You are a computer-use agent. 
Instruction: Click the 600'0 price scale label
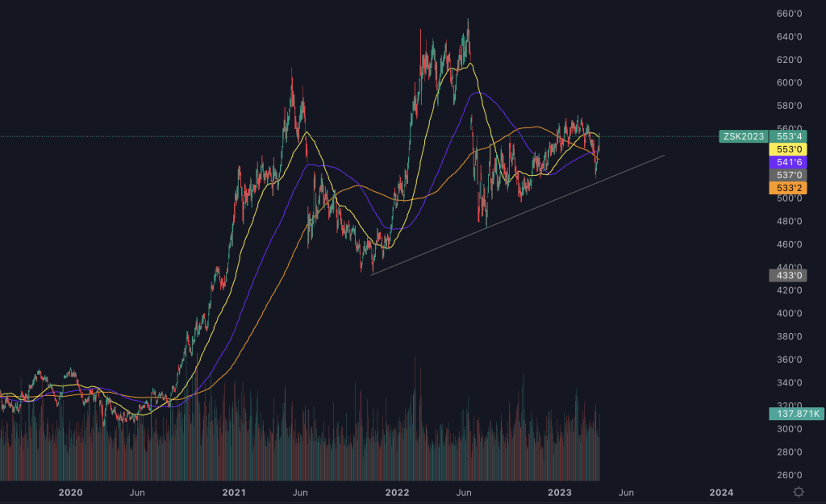(789, 82)
